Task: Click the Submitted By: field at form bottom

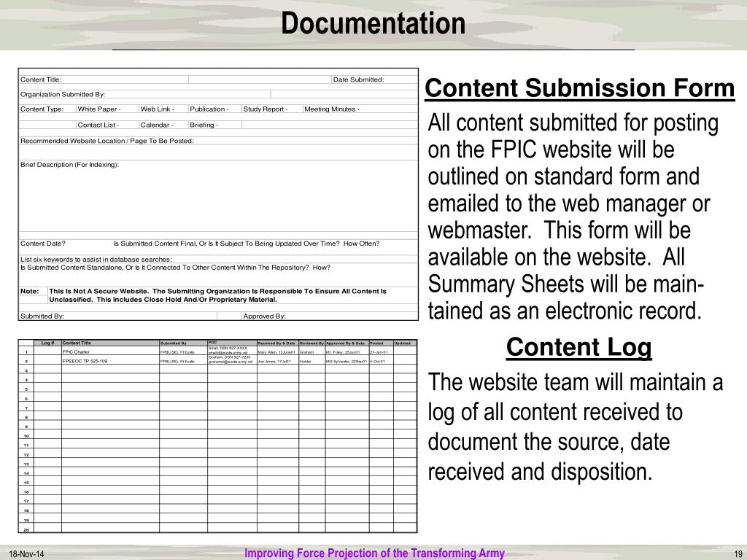Action: tap(117, 316)
